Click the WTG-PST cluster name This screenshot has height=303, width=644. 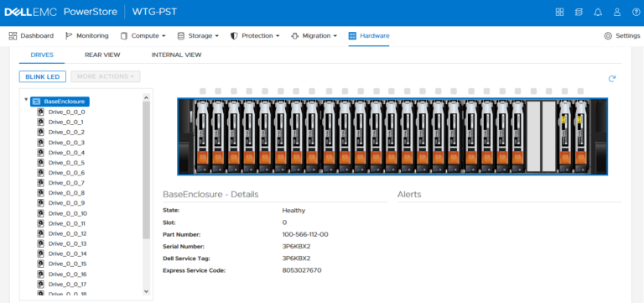pyautogui.click(x=154, y=12)
